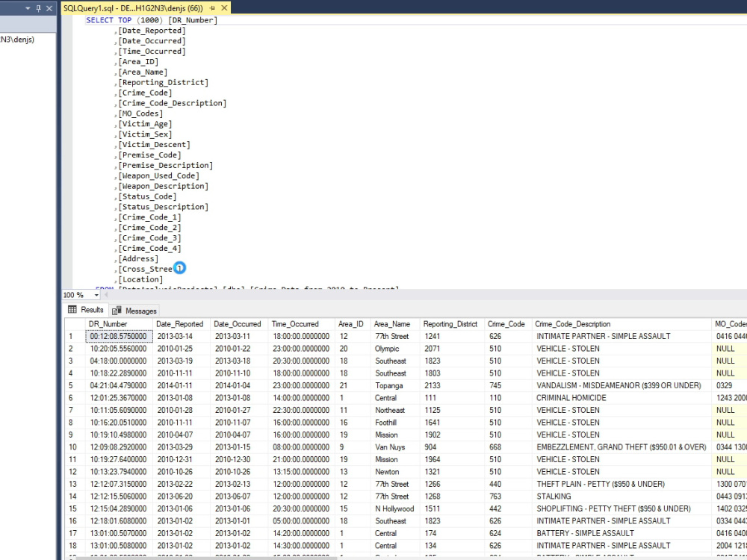
Task: Place cursor on [Date_Reported] in the query
Action: pos(152,31)
